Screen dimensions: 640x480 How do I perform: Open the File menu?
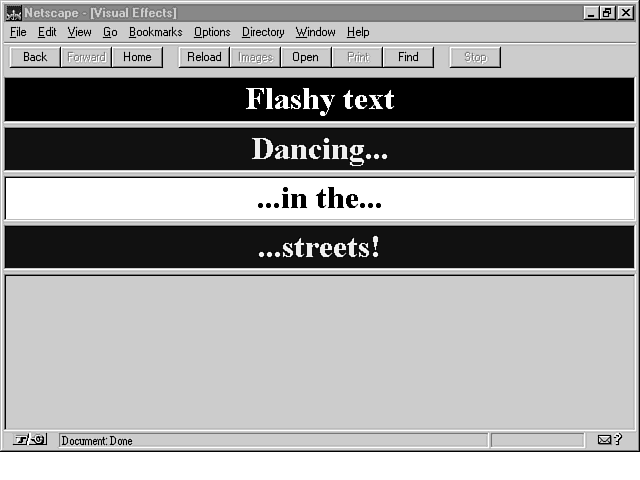click(x=18, y=32)
